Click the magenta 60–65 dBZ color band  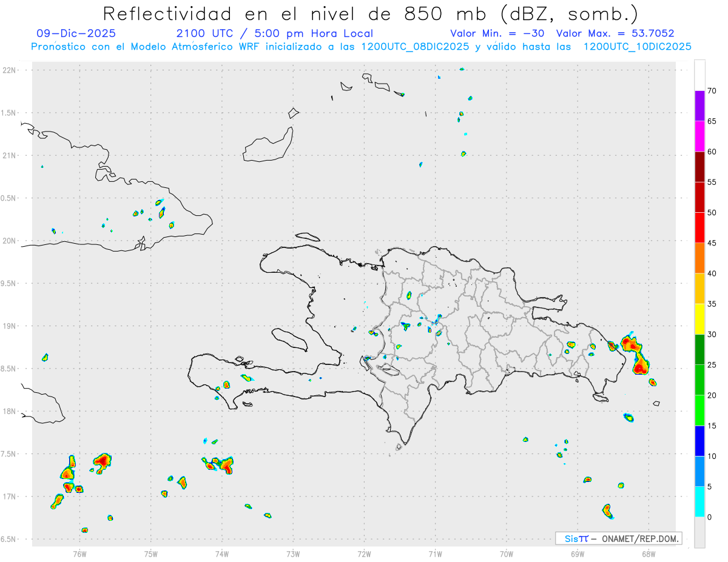699,136
